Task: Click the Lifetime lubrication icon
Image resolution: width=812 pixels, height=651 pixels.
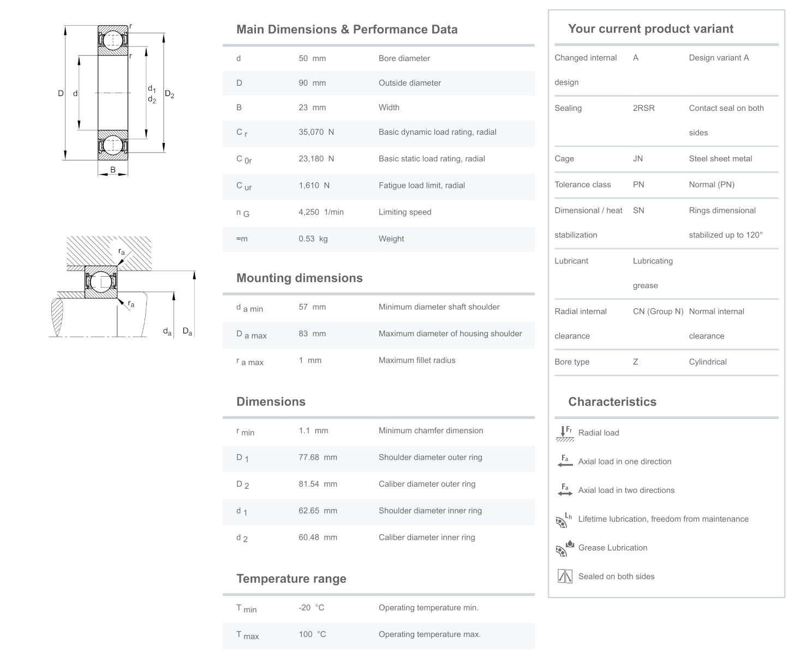Action: pyautogui.click(x=564, y=519)
